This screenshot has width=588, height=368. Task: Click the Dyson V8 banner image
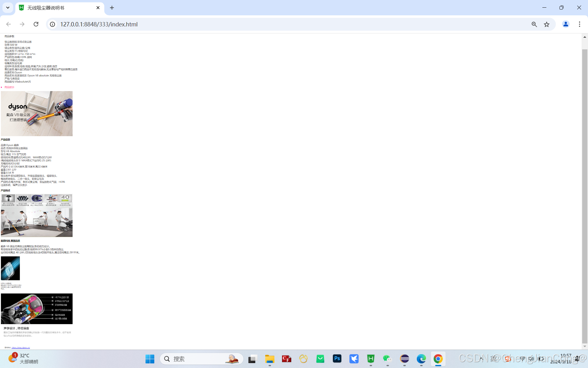(37, 113)
